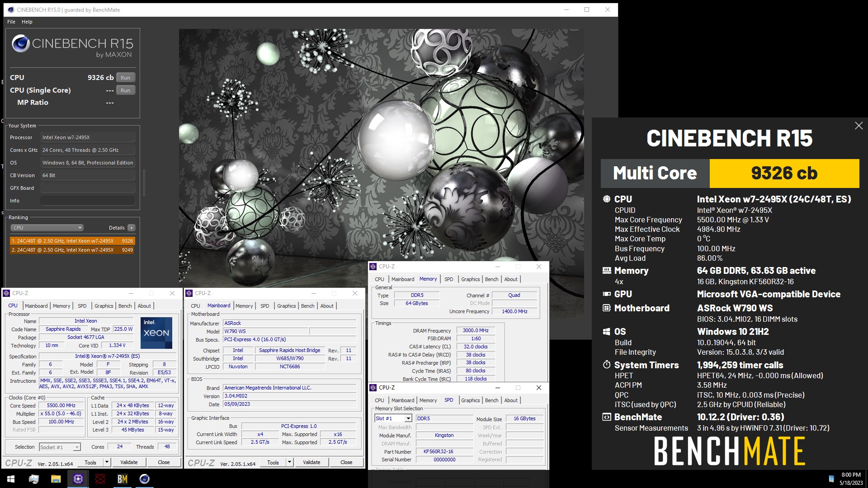Click the yellow 9326 cb score banner
This screenshot has height=488, width=868.
[x=784, y=173]
